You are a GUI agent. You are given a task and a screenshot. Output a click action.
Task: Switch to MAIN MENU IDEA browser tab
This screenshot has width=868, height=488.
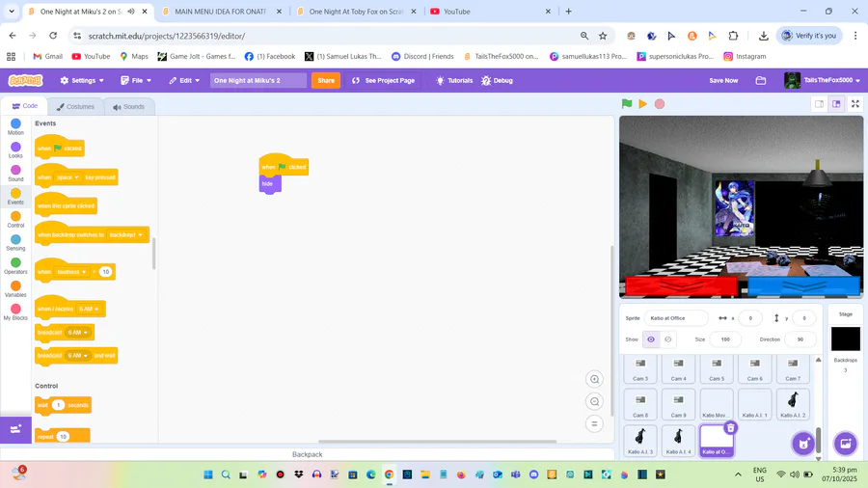click(222, 11)
